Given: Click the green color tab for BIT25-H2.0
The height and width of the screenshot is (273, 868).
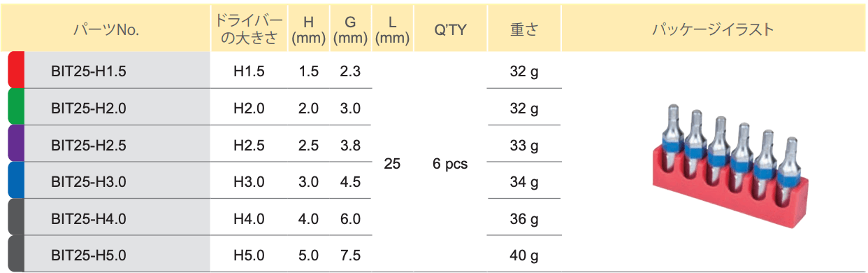Looking at the screenshot, I should click(x=17, y=106).
